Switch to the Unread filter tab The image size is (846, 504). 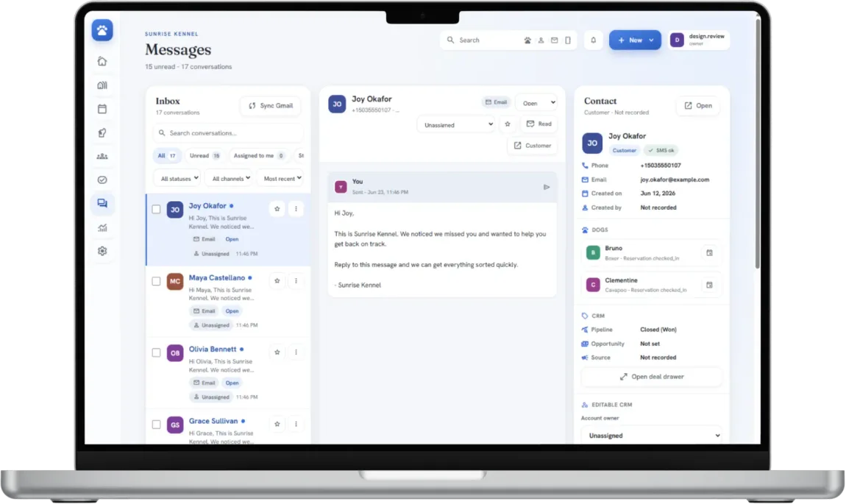point(205,155)
